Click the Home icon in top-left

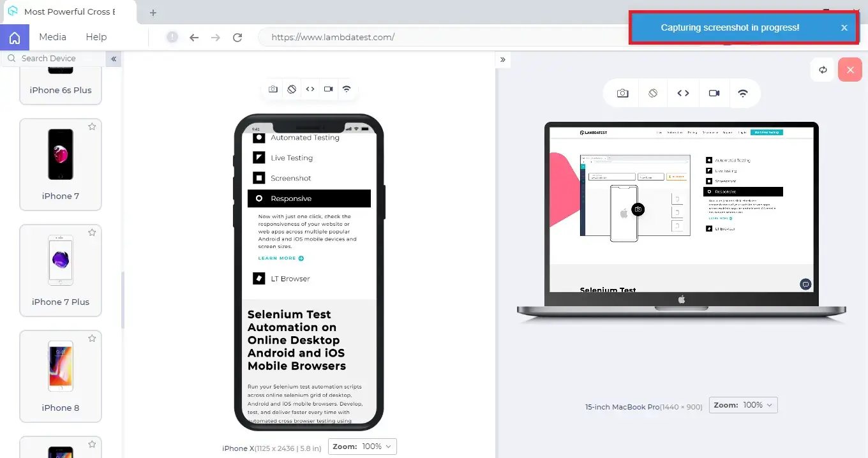[14, 38]
